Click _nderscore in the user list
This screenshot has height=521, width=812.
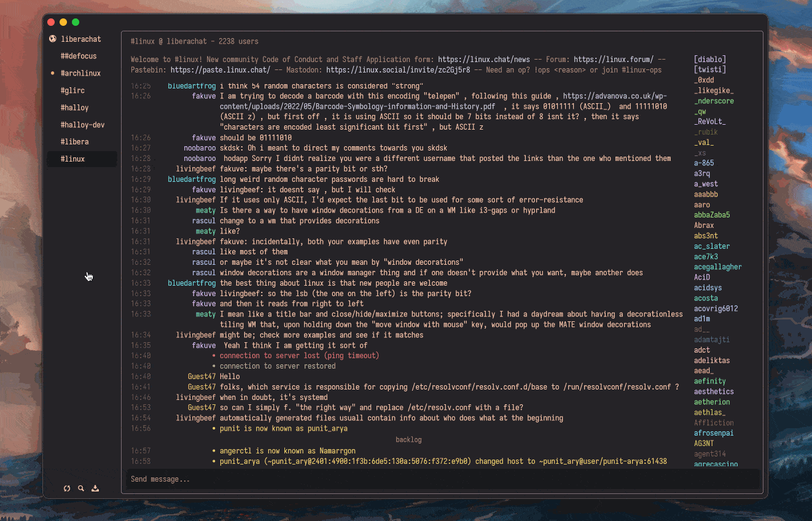pos(714,101)
